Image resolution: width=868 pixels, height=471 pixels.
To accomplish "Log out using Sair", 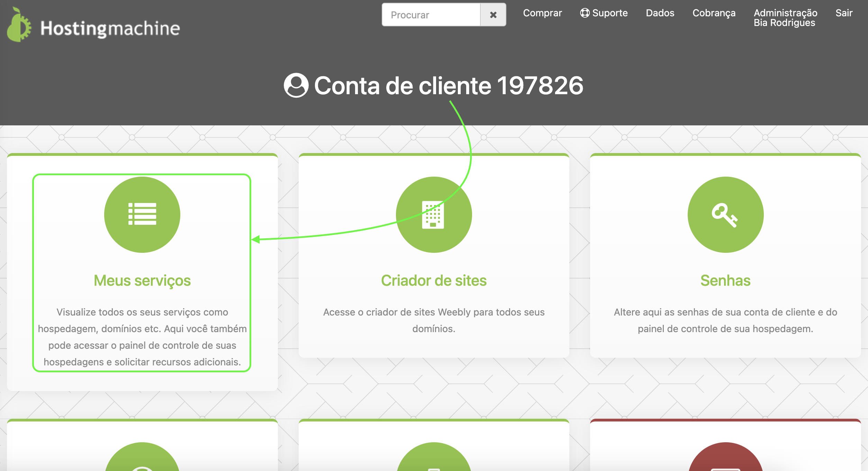I will [x=844, y=13].
